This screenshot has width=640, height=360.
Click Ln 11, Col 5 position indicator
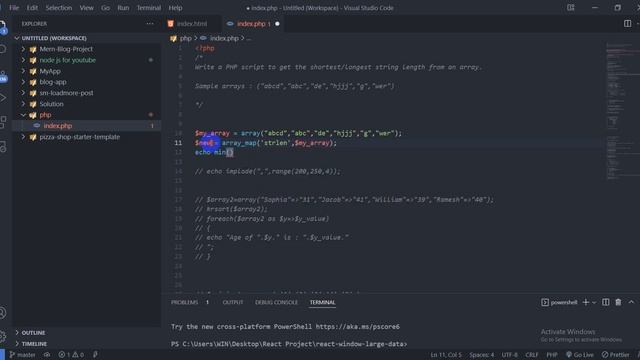pyautogui.click(x=446, y=355)
